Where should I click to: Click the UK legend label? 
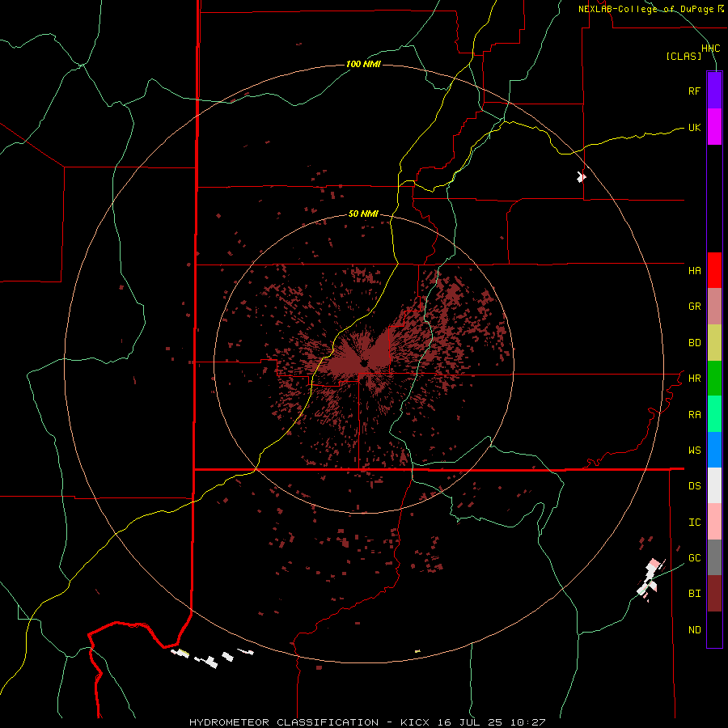click(x=694, y=127)
